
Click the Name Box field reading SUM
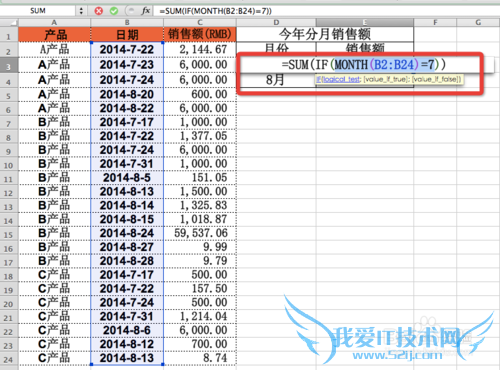click(x=38, y=11)
